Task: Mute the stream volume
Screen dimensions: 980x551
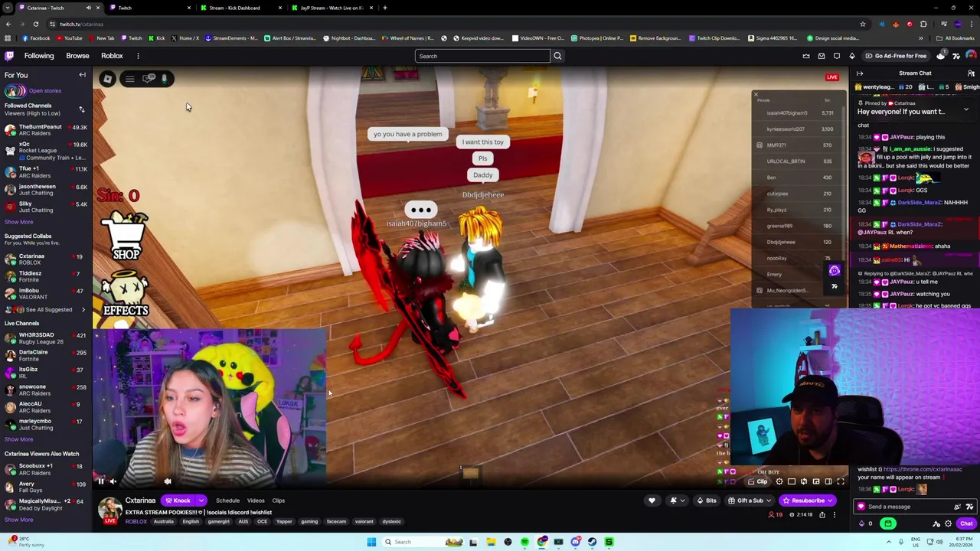Action: coord(113,481)
